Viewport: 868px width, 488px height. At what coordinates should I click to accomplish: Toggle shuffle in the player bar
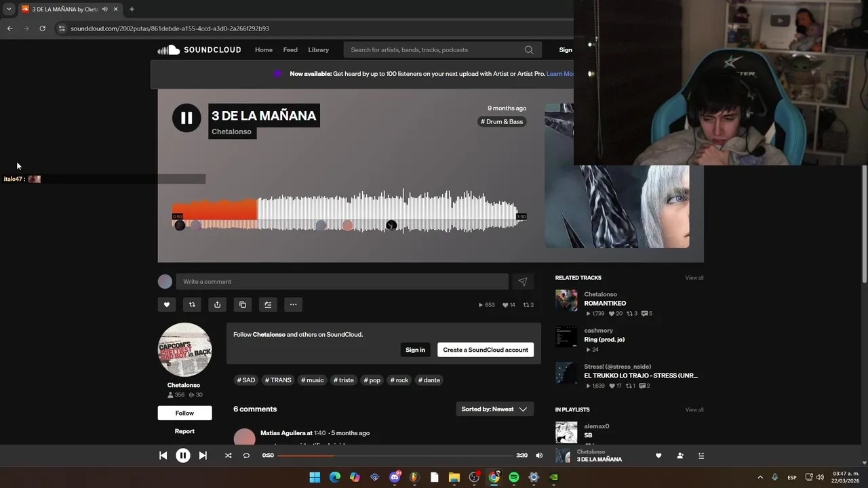pos(228,455)
